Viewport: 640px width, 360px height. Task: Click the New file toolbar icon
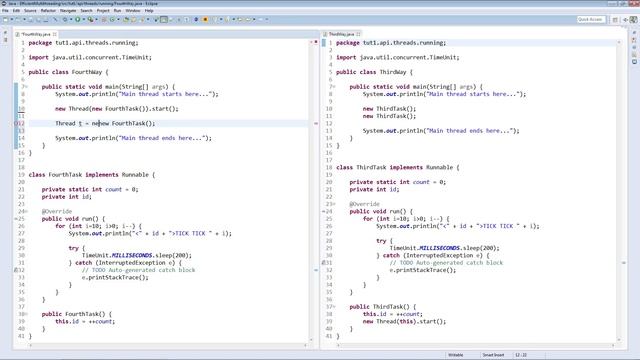[5, 20]
